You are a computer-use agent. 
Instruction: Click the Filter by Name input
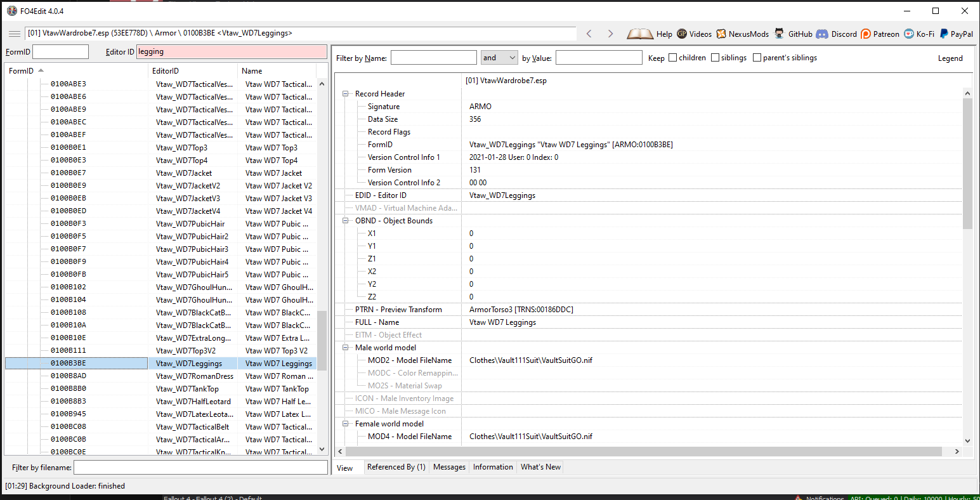pyautogui.click(x=434, y=58)
